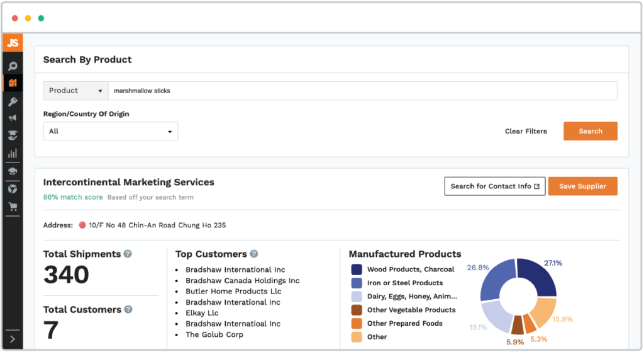Open the Region/Country Of Origin dropdown

[x=111, y=131]
